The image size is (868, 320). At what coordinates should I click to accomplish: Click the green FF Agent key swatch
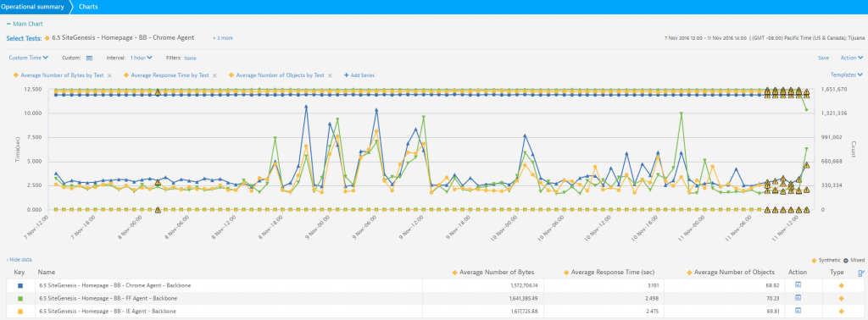20,298
